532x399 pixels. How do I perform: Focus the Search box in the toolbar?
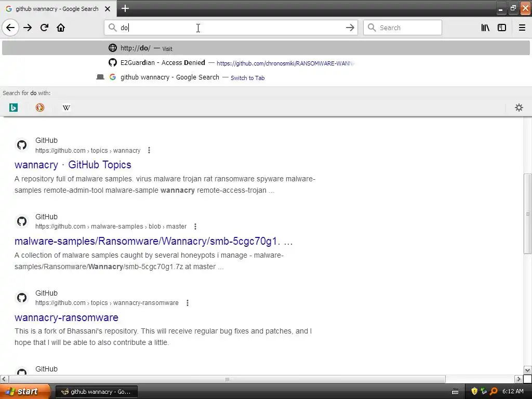coord(403,28)
